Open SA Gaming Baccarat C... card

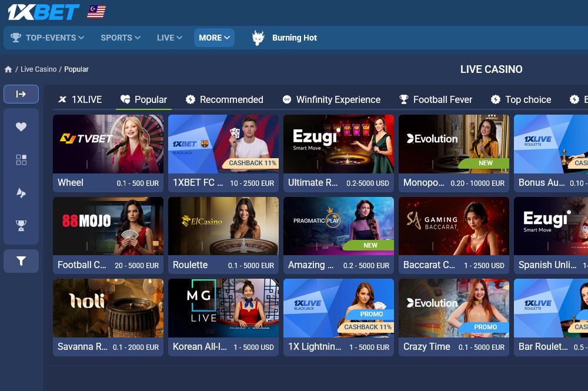pos(454,235)
